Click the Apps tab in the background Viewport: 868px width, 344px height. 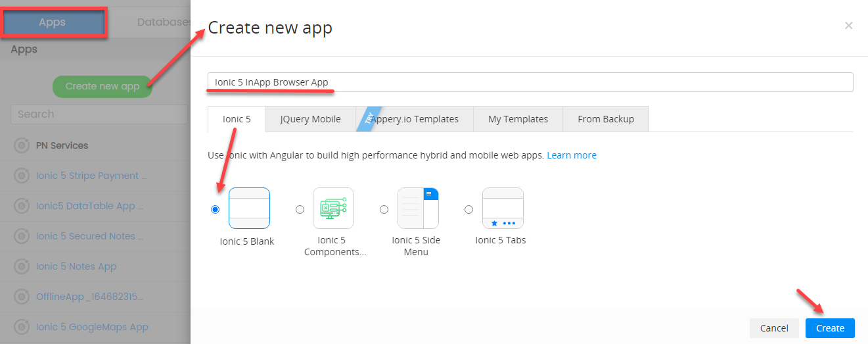52,22
